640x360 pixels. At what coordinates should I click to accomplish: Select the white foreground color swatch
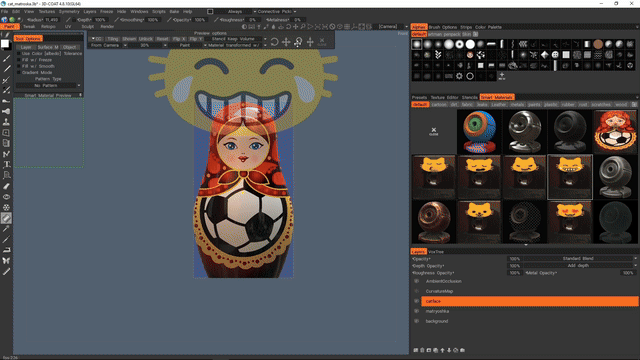point(5,44)
